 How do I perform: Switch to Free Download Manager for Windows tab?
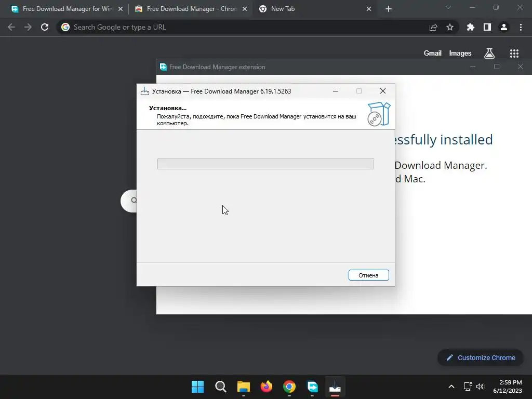[67, 9]
